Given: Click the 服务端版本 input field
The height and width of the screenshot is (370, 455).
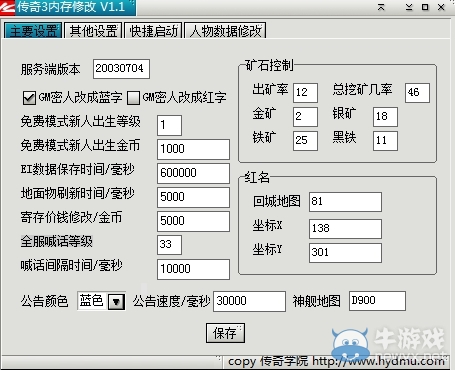Looking at the screenshot, I should tap(121, 69).
